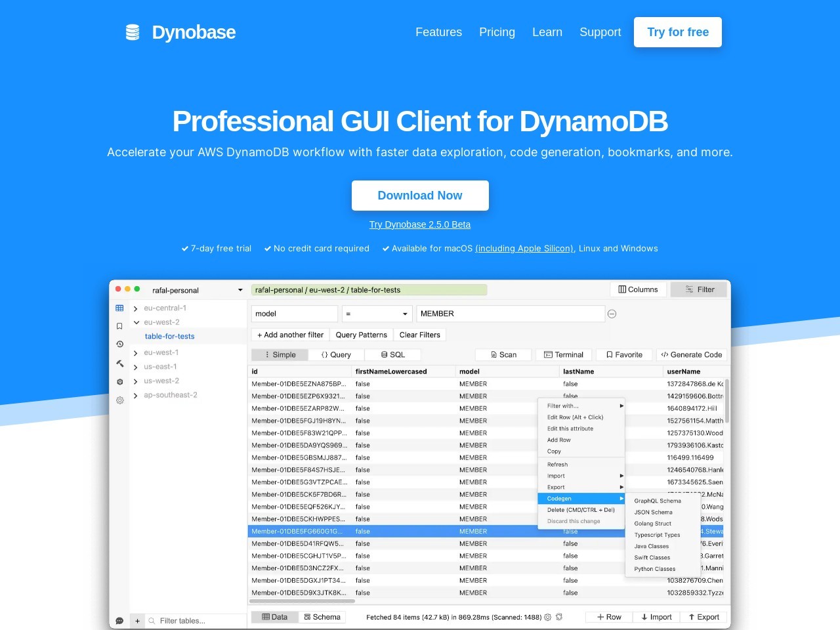This screenshot has width=840, height=630.
Task: Click the model attribute filter field
Action: coord(295,314)
